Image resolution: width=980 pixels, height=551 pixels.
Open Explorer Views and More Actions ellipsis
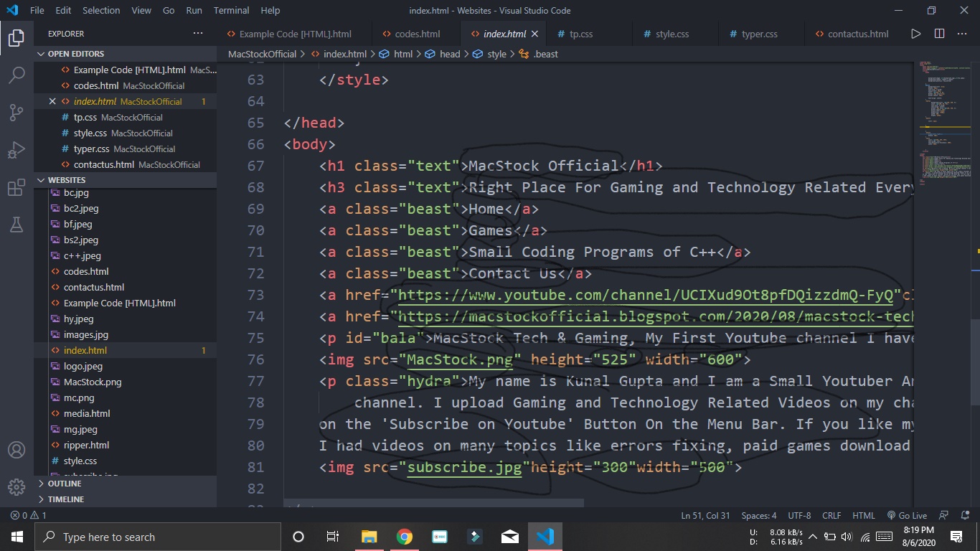198,34
